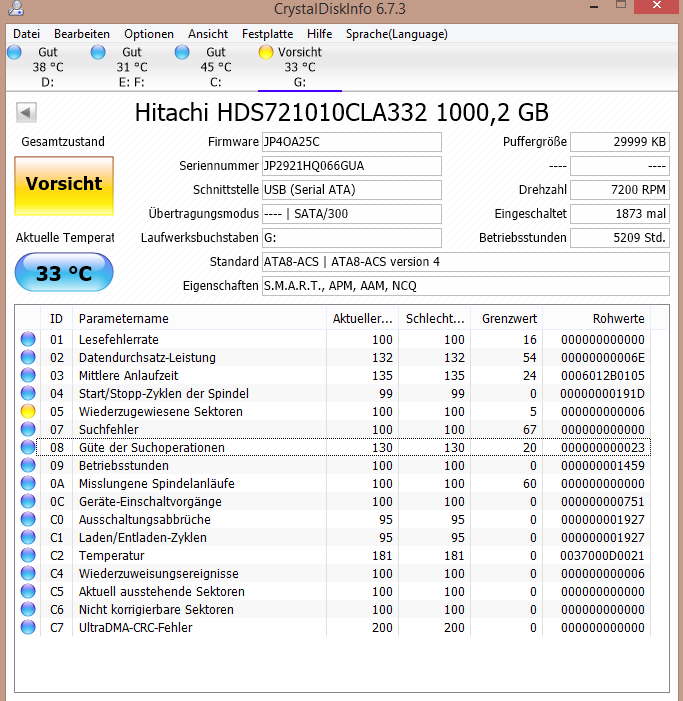Image resolution: width=683 pixels, height=701 pixels.
Task: Open the Optionen menu
Action: [x=149, y=34]
